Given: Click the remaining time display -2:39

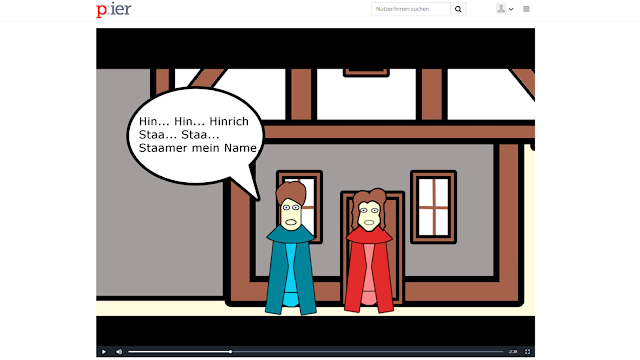Looking at the screenshot, I should click(x=513, y=351).
